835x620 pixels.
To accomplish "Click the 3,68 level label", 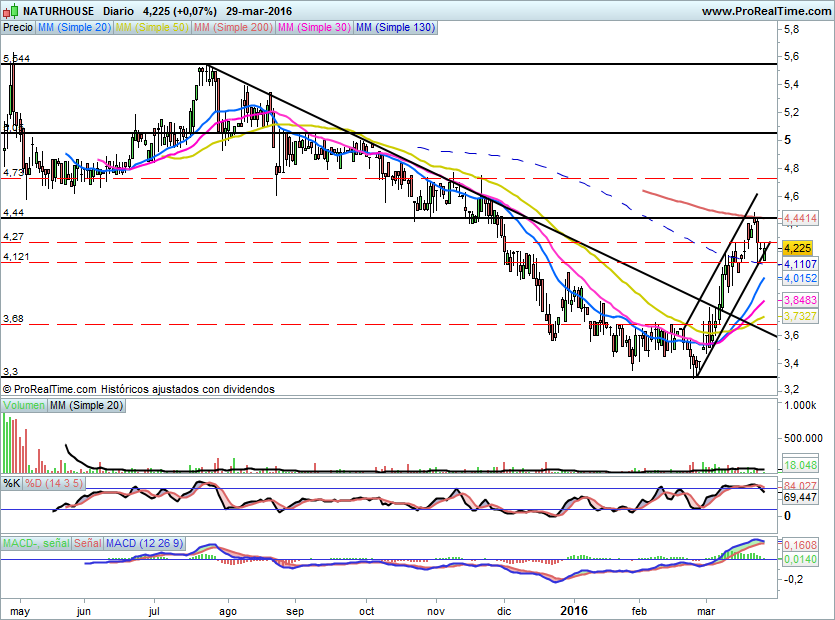I will coord(13,319).
